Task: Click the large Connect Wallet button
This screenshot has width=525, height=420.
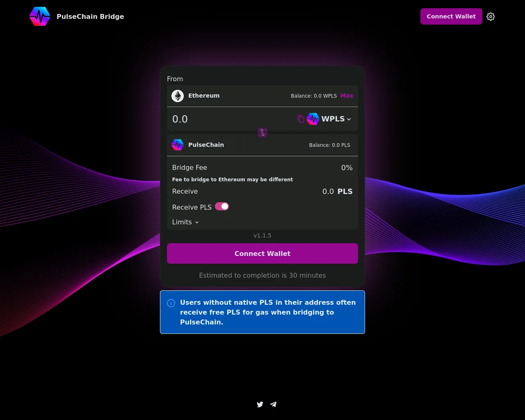Action: [x=262, y=253]
